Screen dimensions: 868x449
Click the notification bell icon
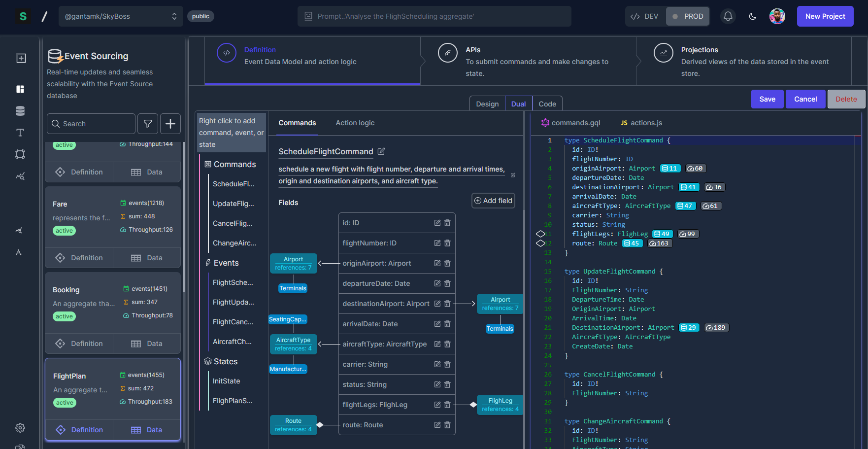pyautogui.click(x=728, y=16)
